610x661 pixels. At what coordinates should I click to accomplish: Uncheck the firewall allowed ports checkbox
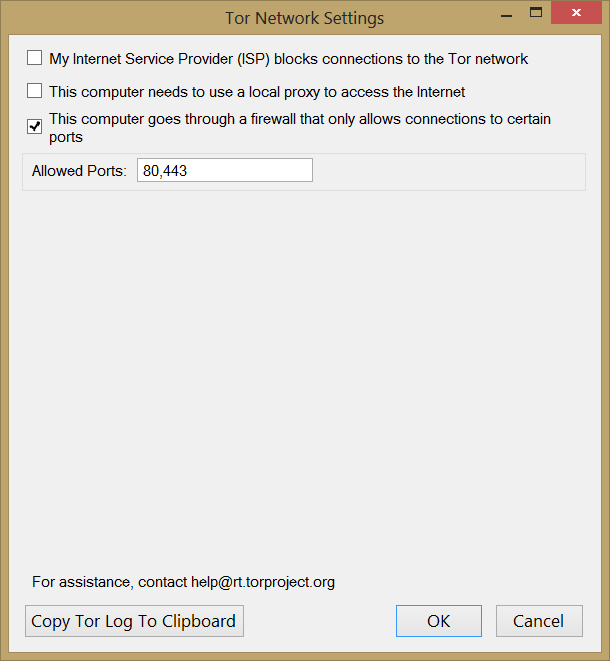35,127
